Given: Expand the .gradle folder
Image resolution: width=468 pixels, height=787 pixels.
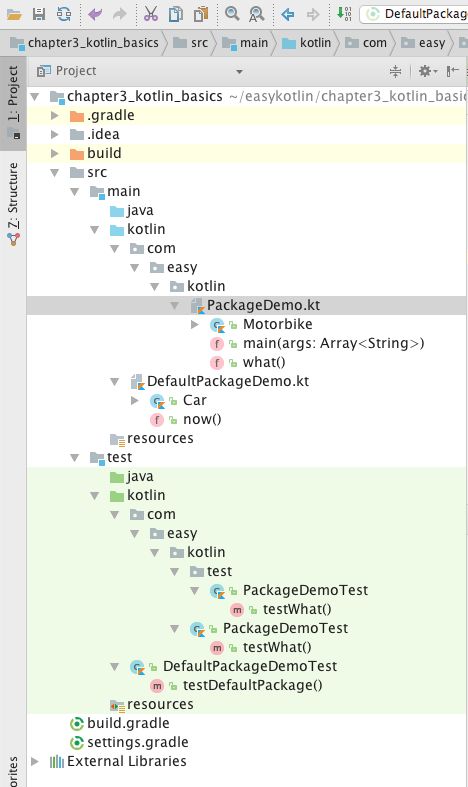Looking at the screenshot, I should [55, 115].
